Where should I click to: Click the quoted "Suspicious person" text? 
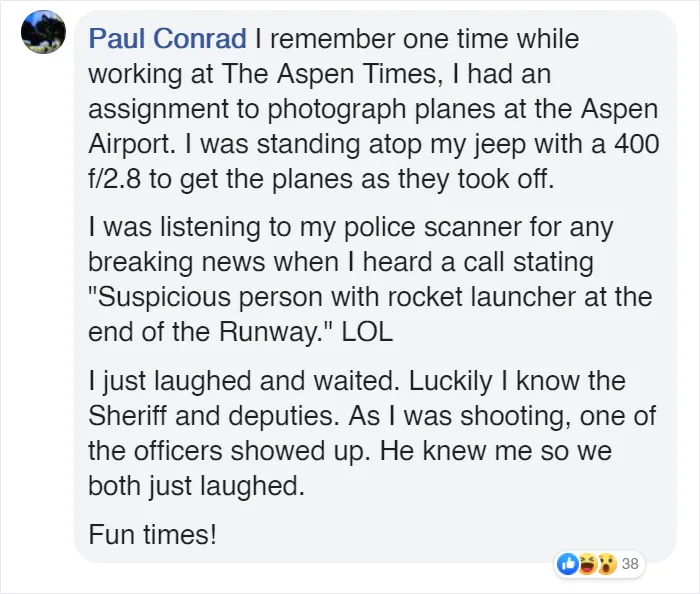204,298
